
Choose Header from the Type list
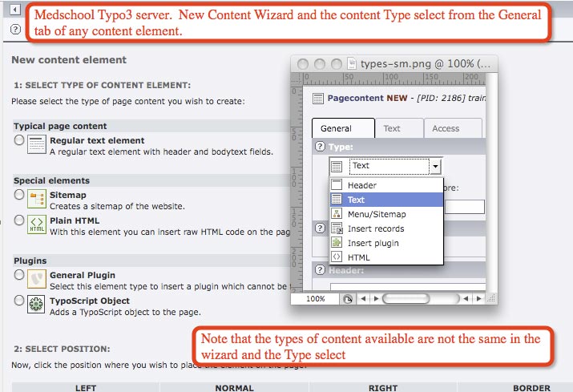point(362,185)
